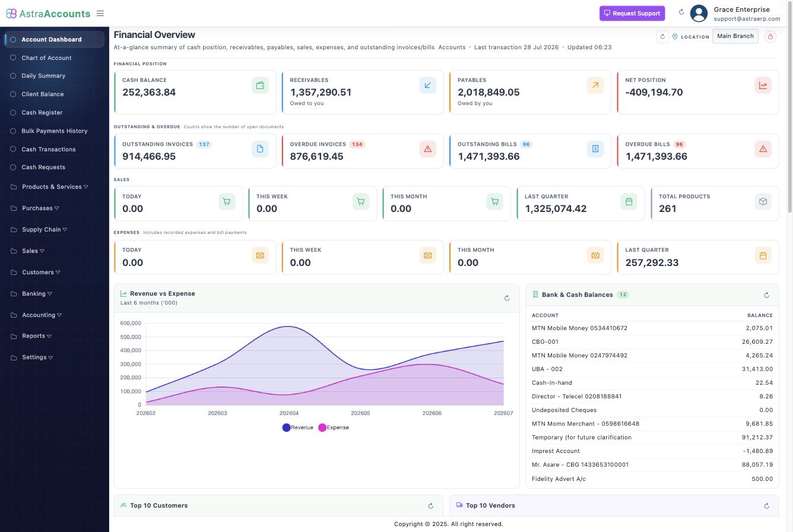Click the support@astraerp.com account email

[x=747, y=19]
